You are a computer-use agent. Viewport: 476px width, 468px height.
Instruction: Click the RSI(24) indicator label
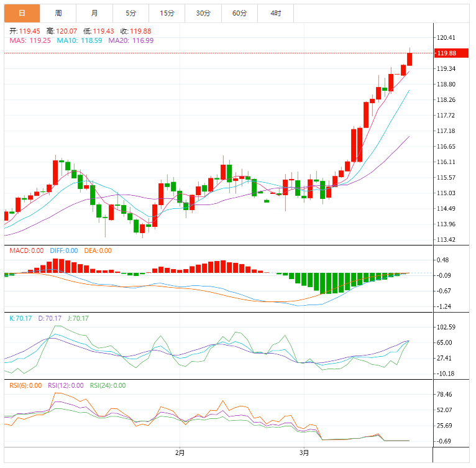(x=108, y=385)
